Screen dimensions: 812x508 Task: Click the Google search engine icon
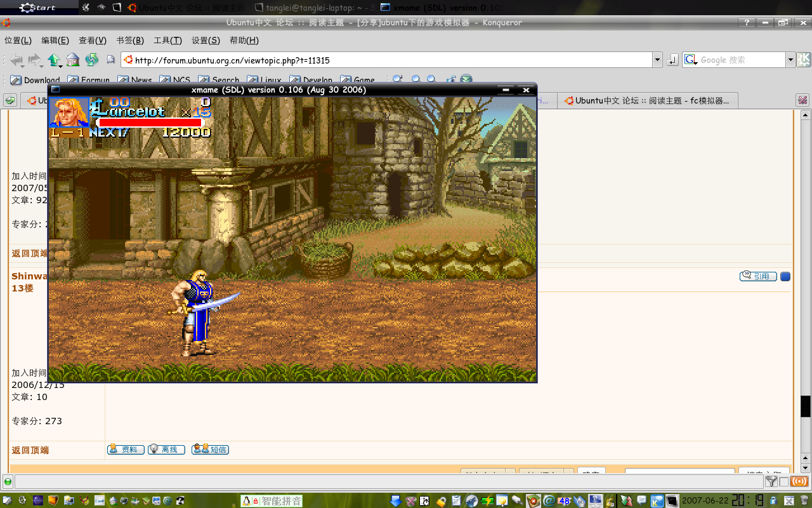(690, 60)
